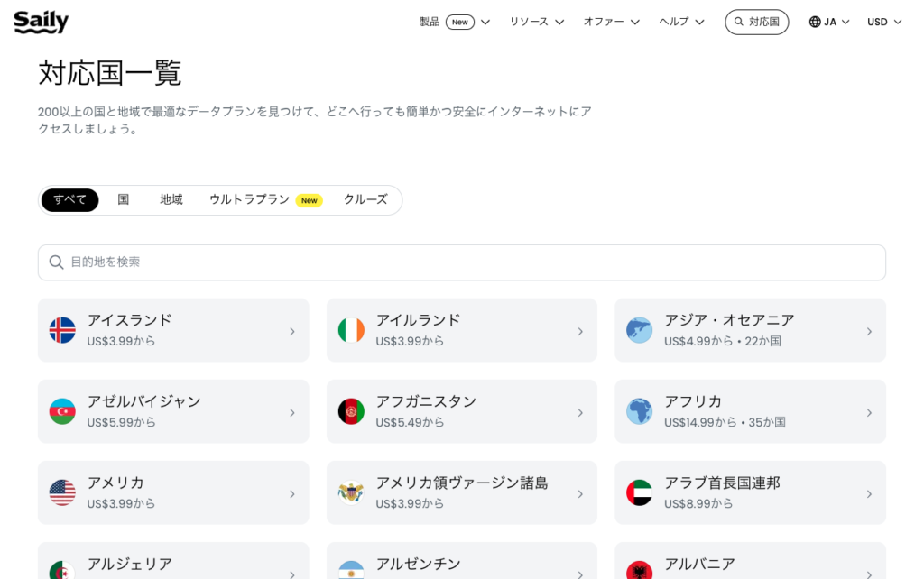The width and height of the screenshot is (924, 579).
Task: Click the United Arab Emirates flag icon
Action: [x=640, y=493]
